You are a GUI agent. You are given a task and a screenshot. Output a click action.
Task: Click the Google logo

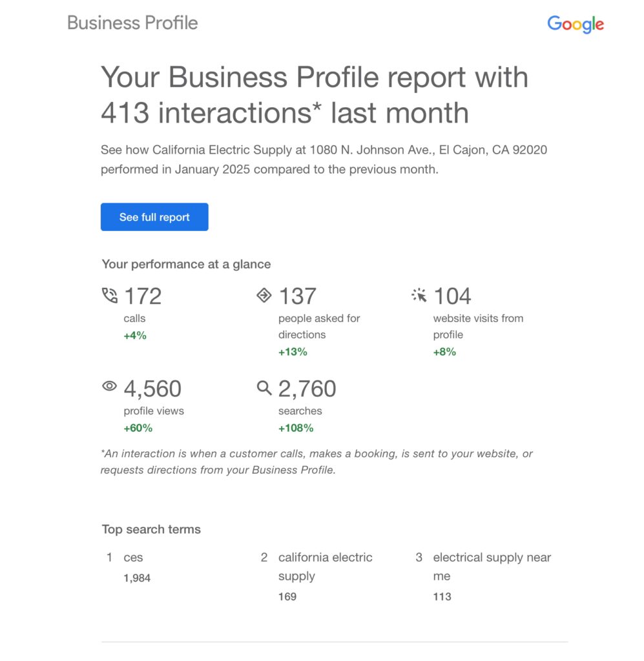[x=576, y=25]
